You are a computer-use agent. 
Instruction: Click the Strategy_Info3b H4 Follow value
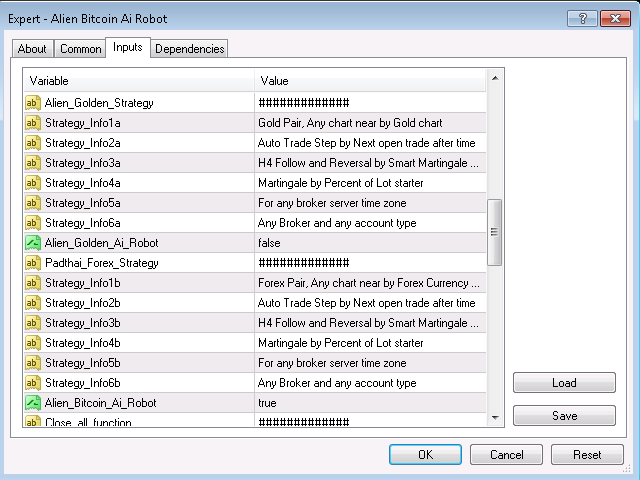[x=368, y=323]
